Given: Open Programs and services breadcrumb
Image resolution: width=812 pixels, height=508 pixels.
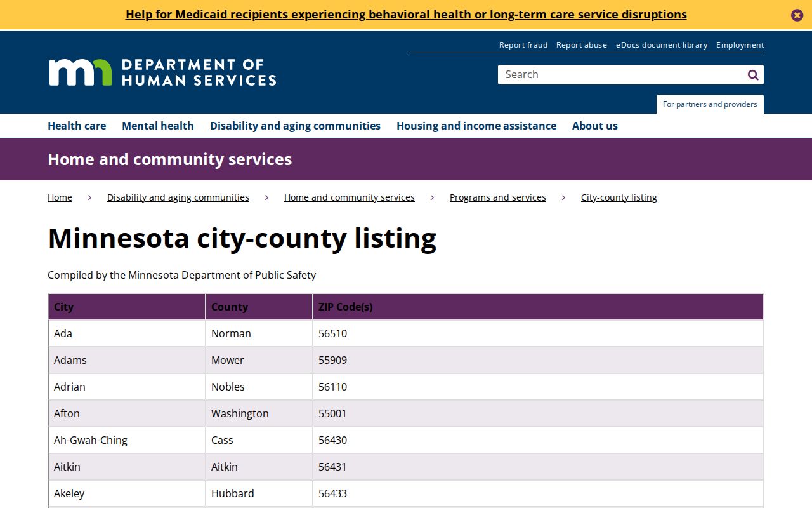Looking at the screenshot, I should click(x=498, y=197).
